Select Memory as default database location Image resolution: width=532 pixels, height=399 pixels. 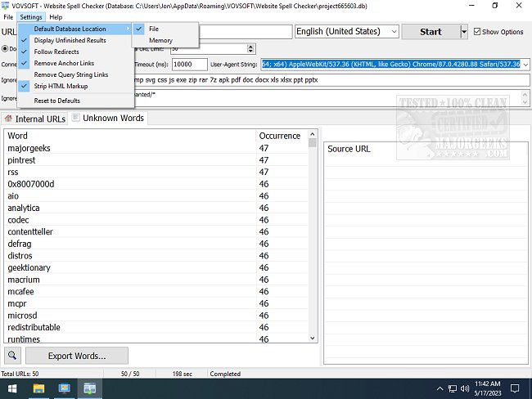click(x=165, y=40)
